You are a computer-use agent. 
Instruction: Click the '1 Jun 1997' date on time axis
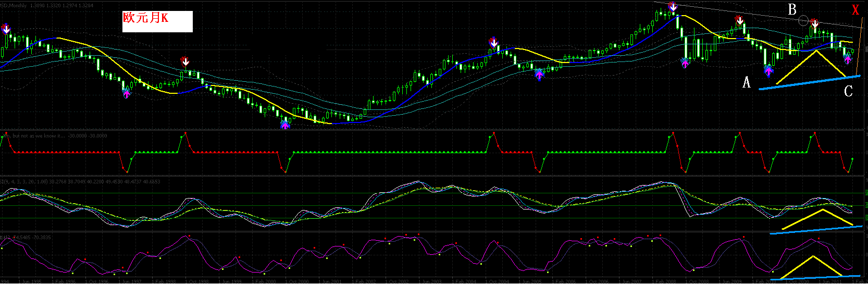point(130,281)
